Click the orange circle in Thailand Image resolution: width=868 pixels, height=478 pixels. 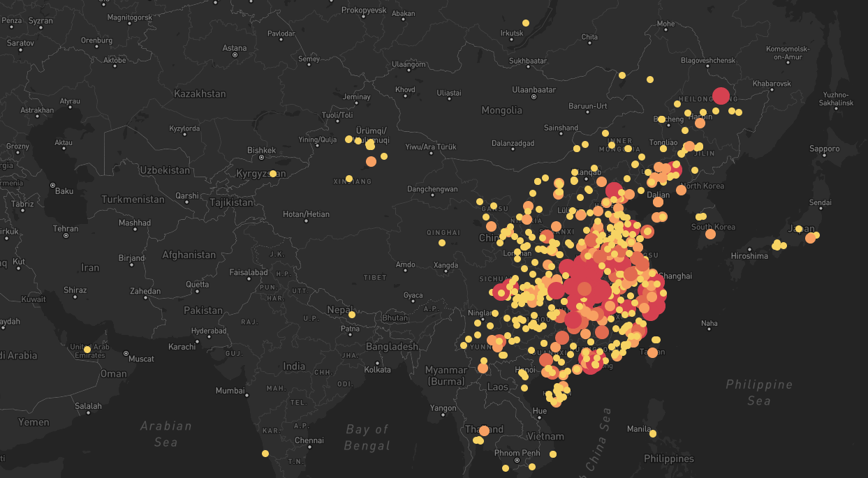point(484,431)
